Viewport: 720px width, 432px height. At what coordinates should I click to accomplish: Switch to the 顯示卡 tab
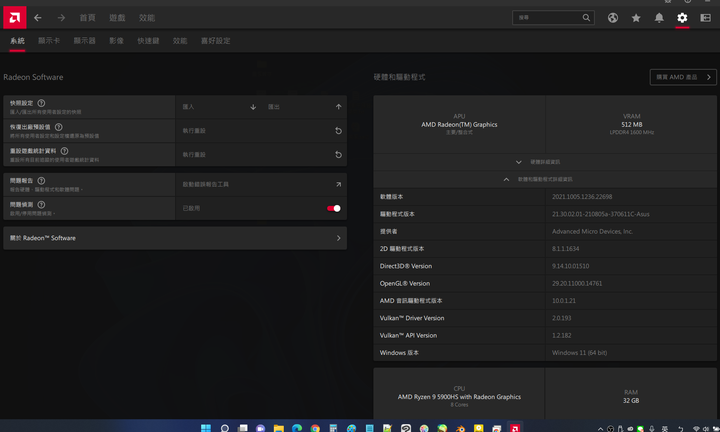[49, 41]
